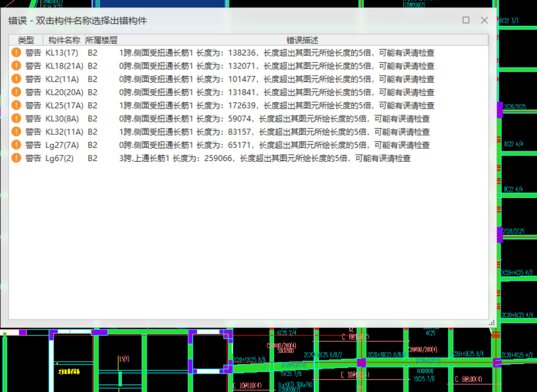This screenshot has width=537, height=392.
Task: Click the warning icon for KL30(8A)
Action: tap(16, 119)
